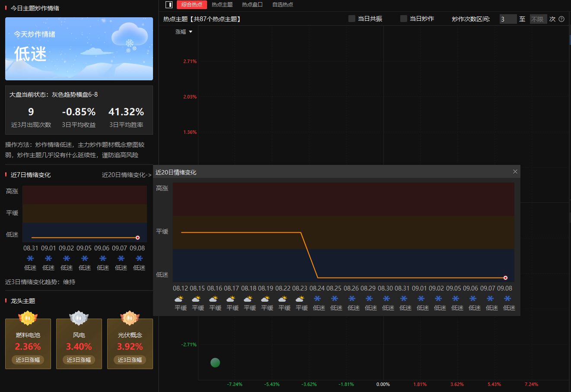This screenshot has width=571, height=392.
Task: Click the cloudy-sun icon under 08.22 in 20-day popup
Action: pyautogui.click(x=283, y=299)
